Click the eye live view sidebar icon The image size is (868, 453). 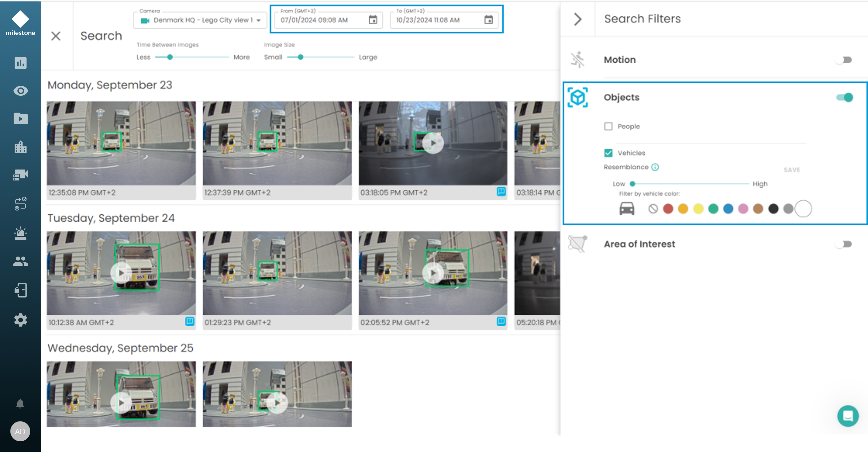(21, 91)
